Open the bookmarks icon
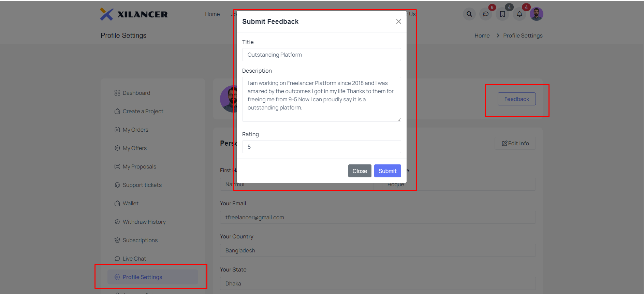 (502, 14)
